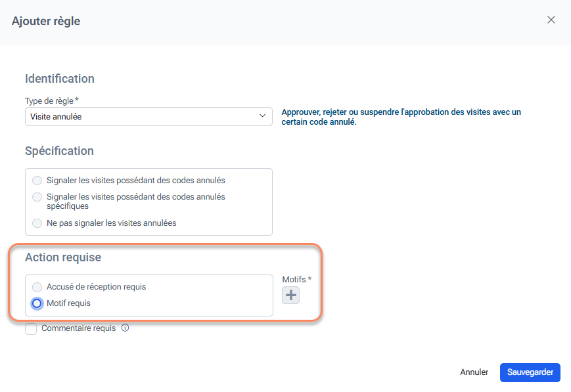The image size is (571, 392).
Task: Select 'Signaler les visites possédant des codes annulés'
Action: pyautogui.click(x=37, y=181)
